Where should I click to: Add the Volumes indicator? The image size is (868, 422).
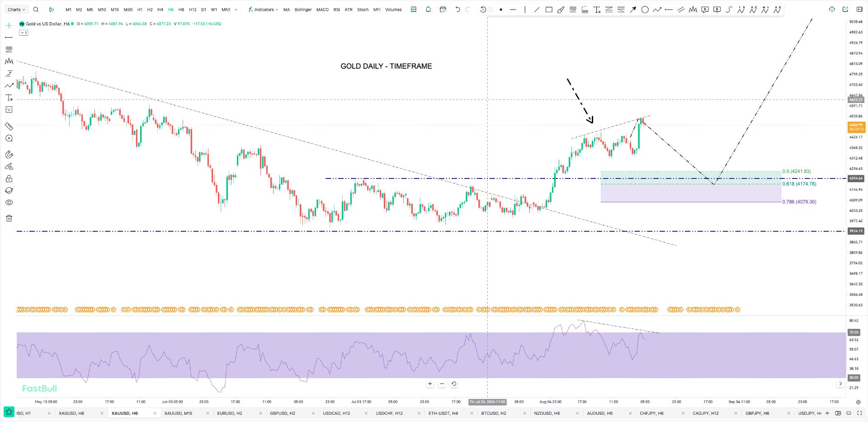click(393, 9)
